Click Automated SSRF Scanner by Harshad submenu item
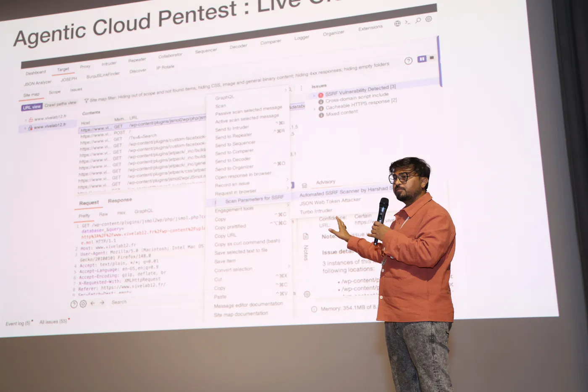 tap(346, 192)
